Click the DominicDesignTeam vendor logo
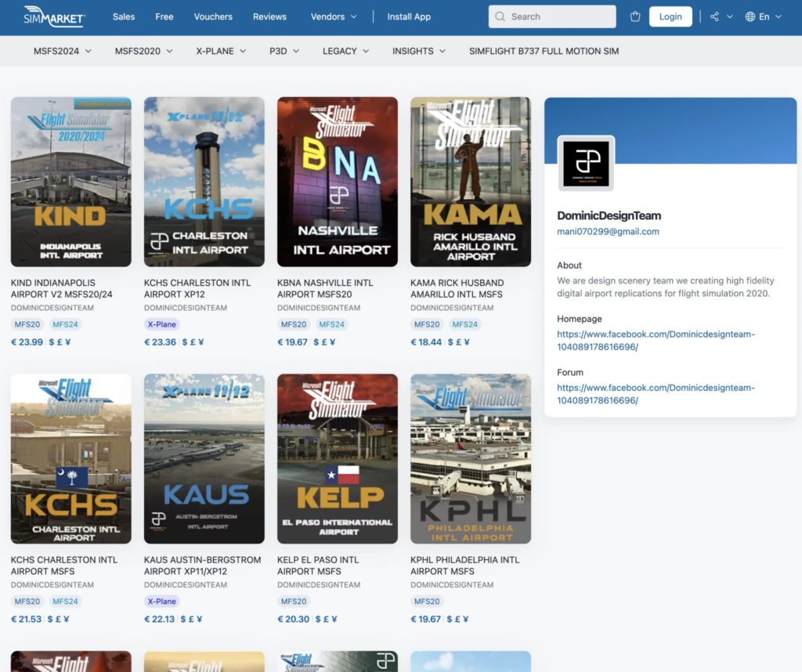Viewport: 802px width, 672px height. (586, 164)
